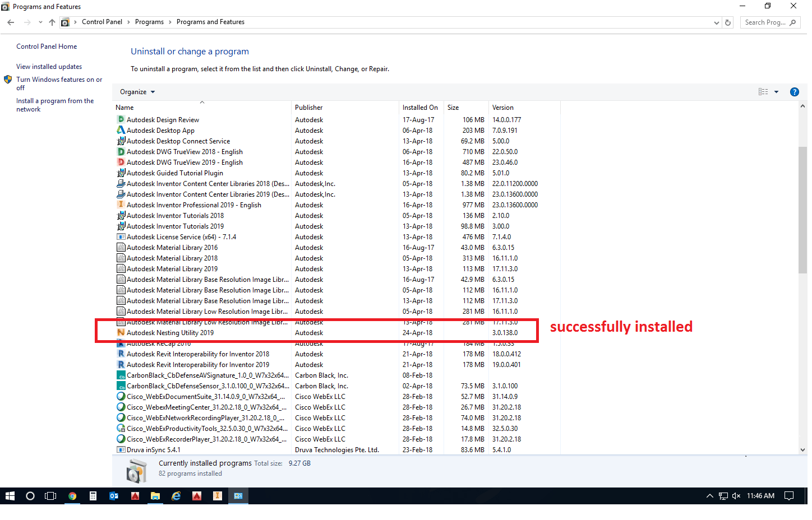Click Control Panel in the breadcrumb
This screenshot has height=520, width=812.
101,22
